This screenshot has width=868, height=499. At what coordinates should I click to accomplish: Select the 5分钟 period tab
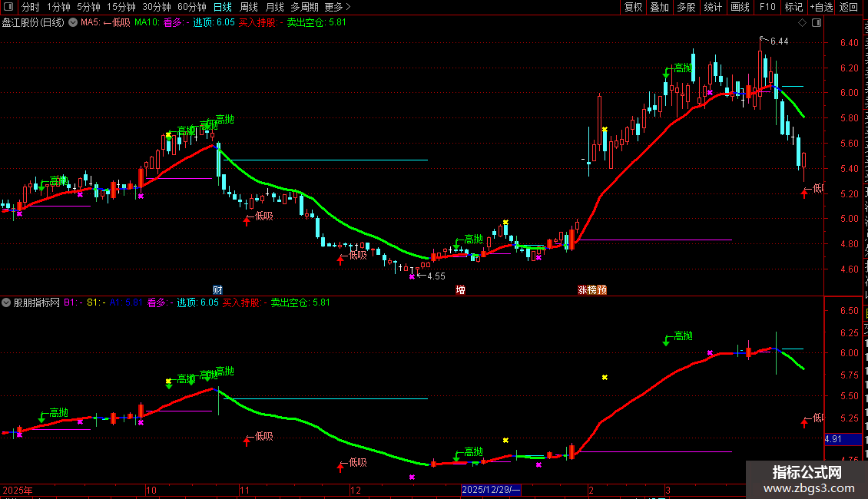(88, 7)
